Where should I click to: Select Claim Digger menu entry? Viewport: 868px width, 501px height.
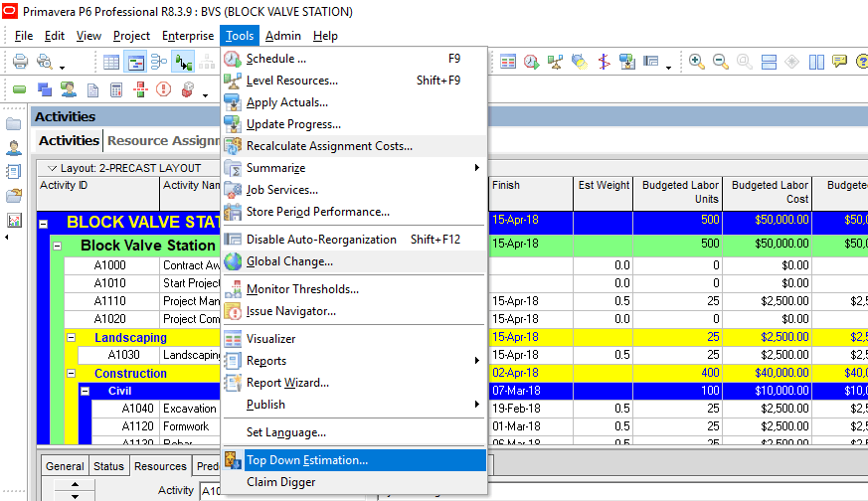click(x=354, y=482)
